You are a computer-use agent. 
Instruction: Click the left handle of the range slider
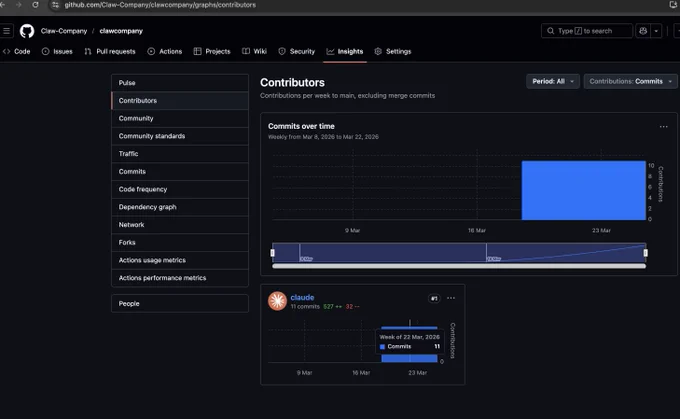click(x=272, y=253)
